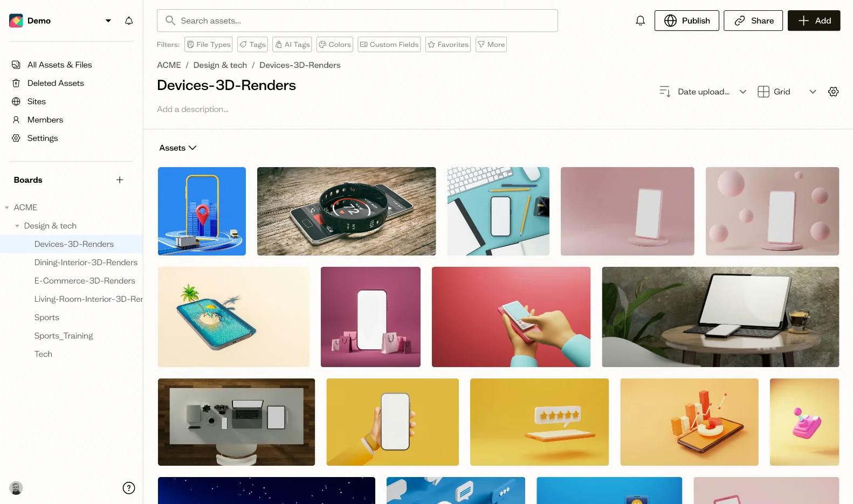Go to Members page

[45, 120]
